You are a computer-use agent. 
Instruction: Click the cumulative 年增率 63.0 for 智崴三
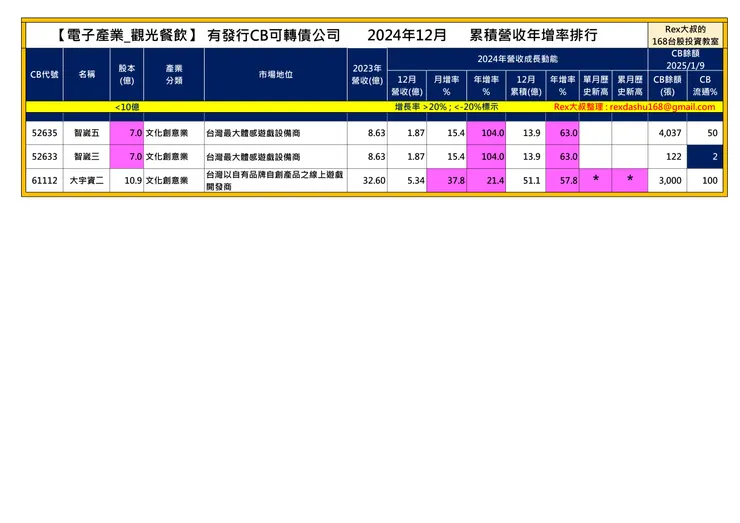pos(563,157)
